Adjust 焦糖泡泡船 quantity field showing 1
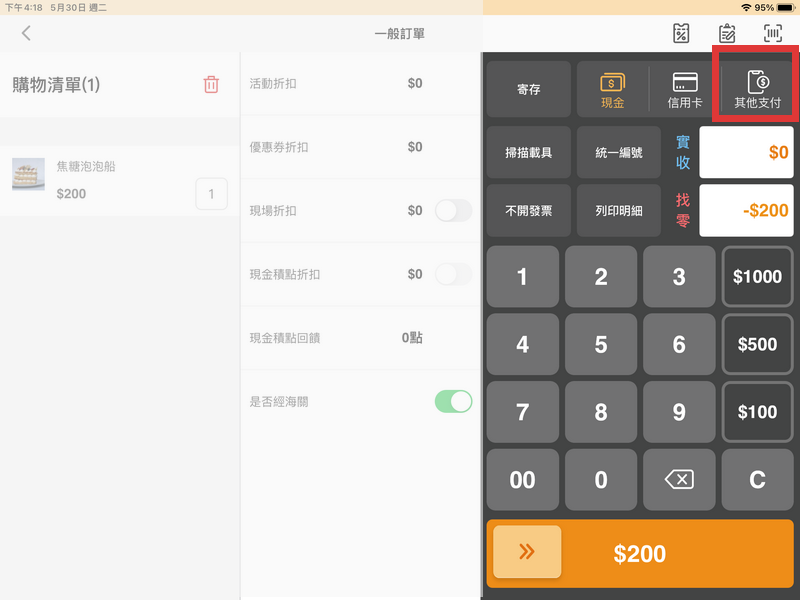 point(211,194)
